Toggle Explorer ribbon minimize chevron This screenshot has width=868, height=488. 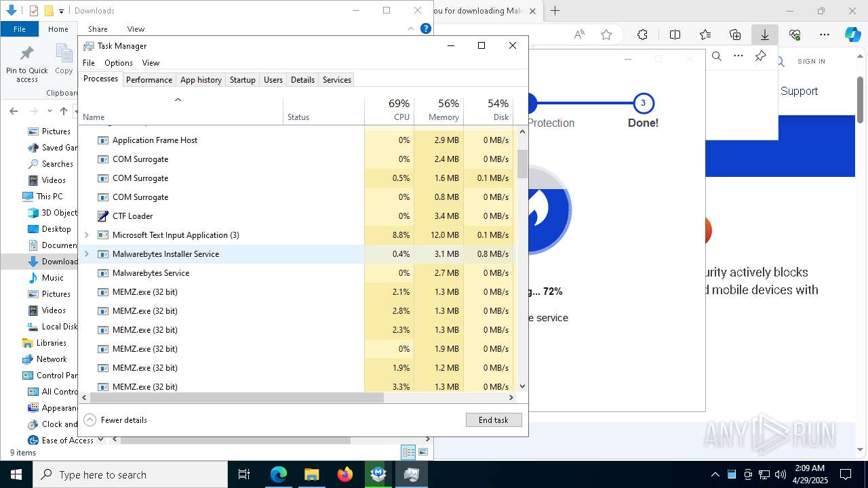click(411, 28)
